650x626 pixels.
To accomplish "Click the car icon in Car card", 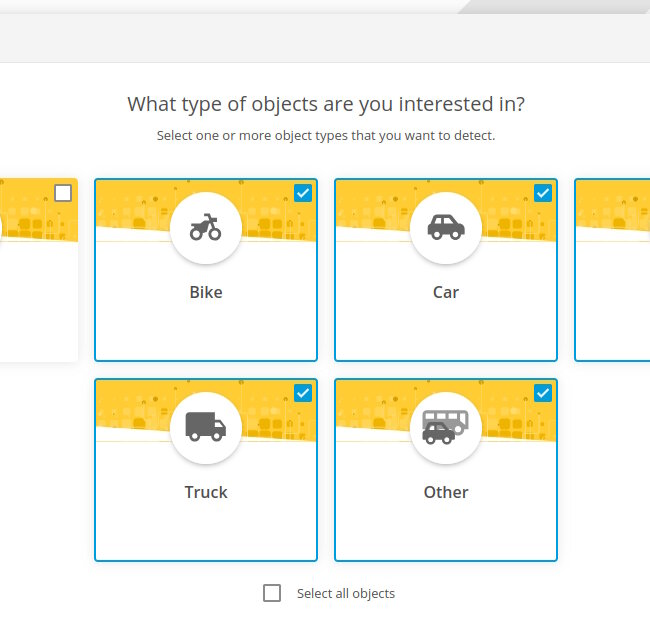I will [446, 227].
